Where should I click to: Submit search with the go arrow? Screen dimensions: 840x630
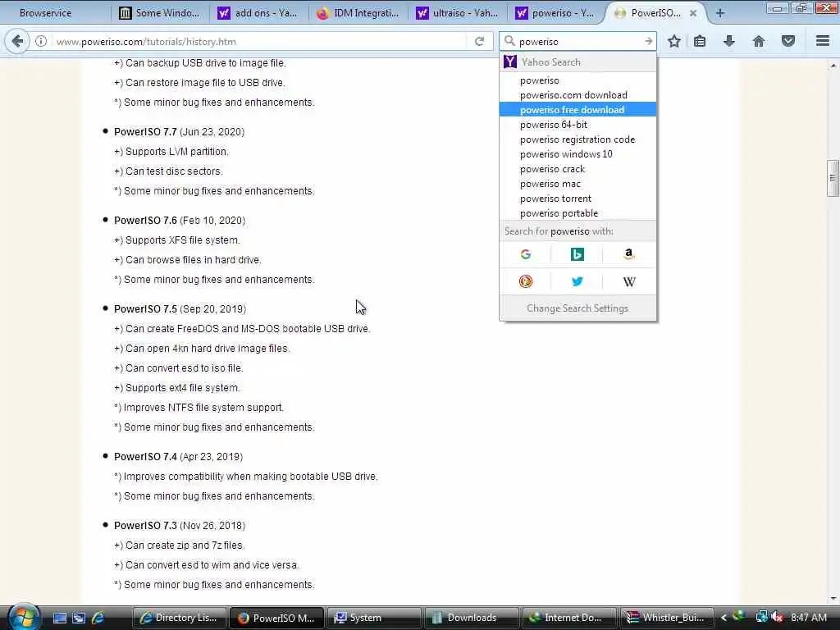click(648, 41)
